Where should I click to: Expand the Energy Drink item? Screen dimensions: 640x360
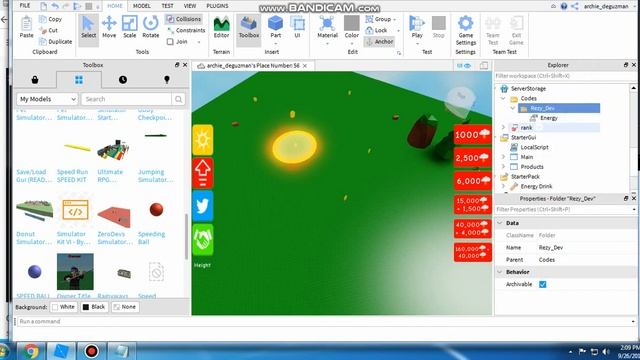[503, 186]
